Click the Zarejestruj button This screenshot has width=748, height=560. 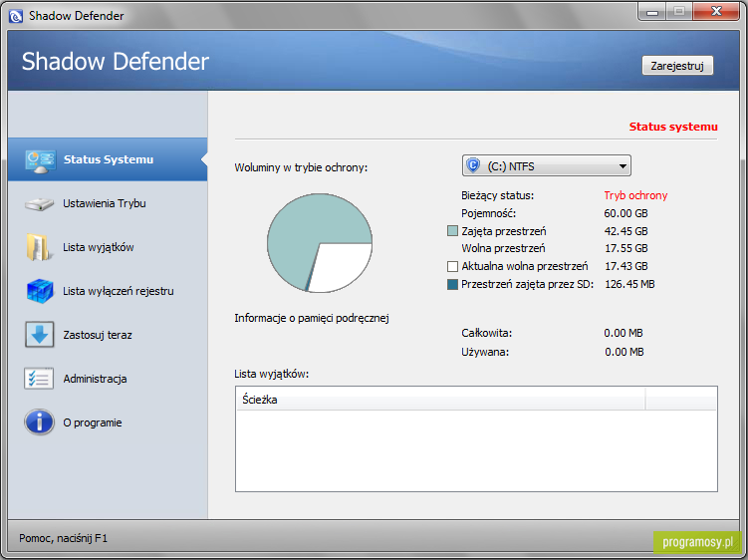point(677,66)
